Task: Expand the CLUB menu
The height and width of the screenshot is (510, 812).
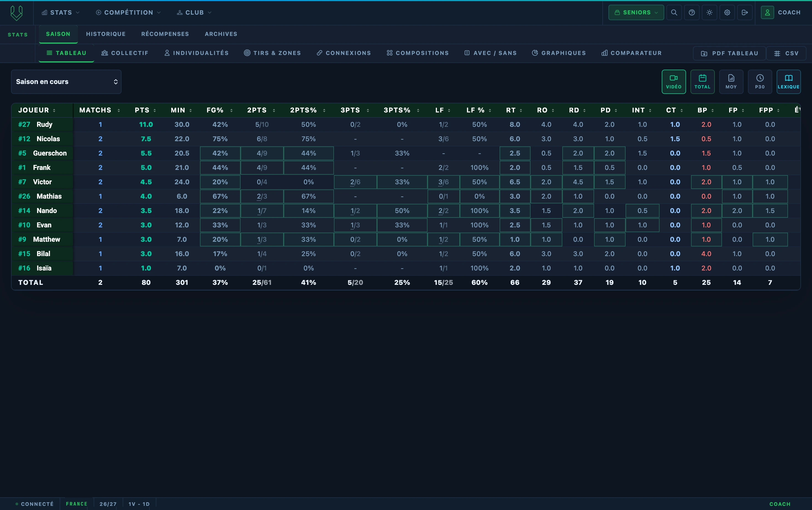Action: click(194, 12)
